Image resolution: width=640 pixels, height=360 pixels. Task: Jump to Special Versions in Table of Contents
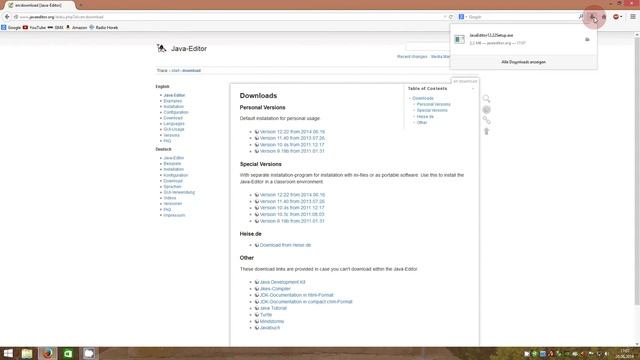(432, 110)
